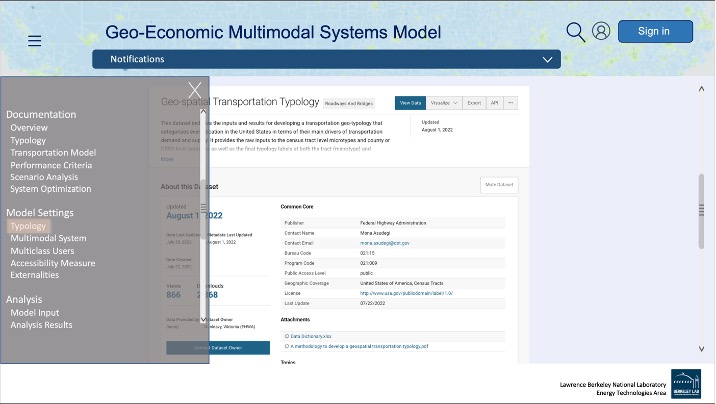716x404 pixels.
Task: Close the side navigation panel
Action: 195,90
